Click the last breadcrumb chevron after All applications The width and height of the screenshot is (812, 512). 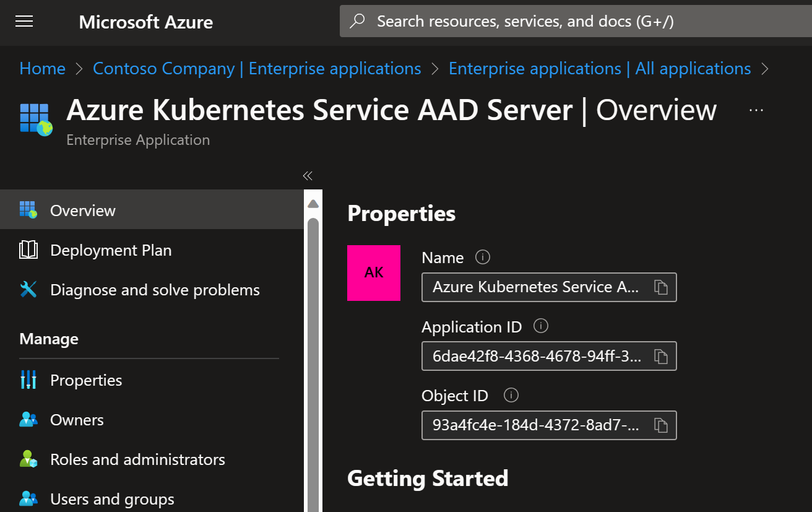(766, 68)
